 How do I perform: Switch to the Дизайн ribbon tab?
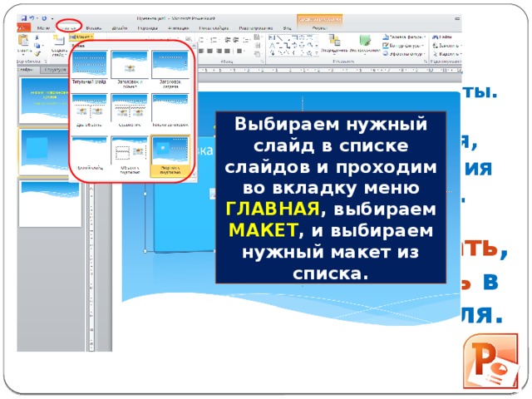coord(120,28)
